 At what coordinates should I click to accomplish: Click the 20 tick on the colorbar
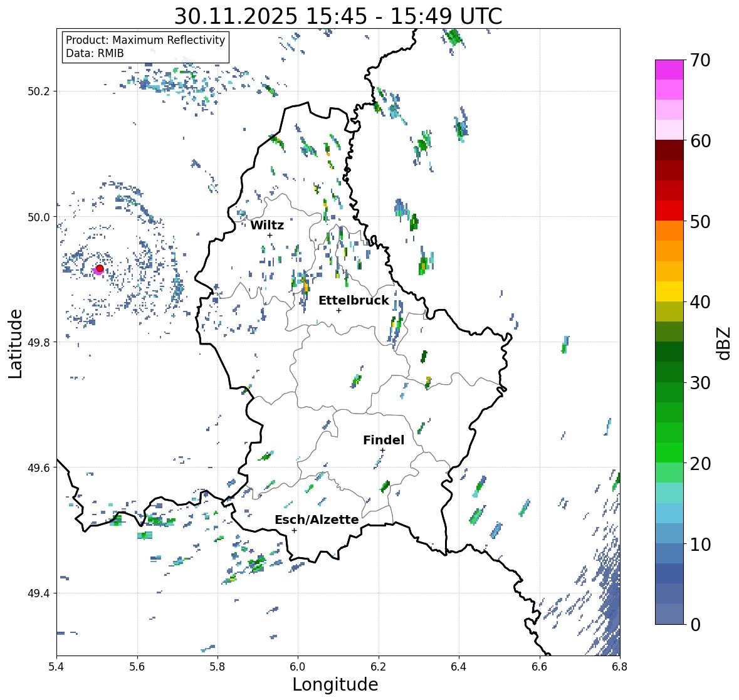[700, 463]
